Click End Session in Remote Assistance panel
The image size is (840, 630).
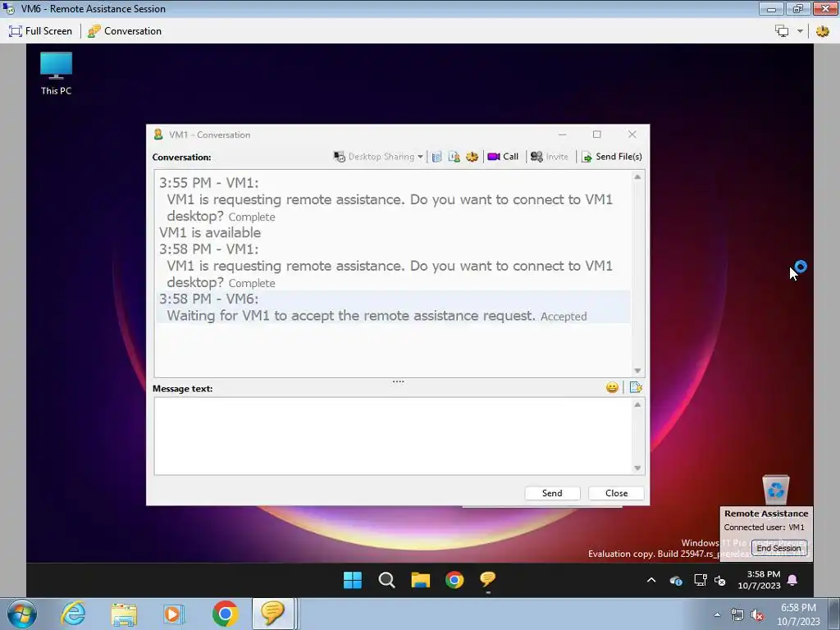778,548
